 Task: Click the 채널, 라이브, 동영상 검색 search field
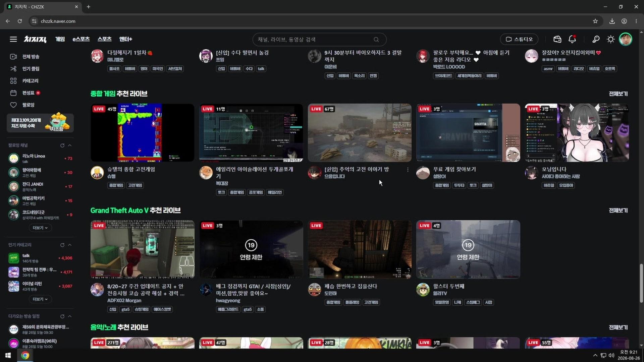click(319, 40)
